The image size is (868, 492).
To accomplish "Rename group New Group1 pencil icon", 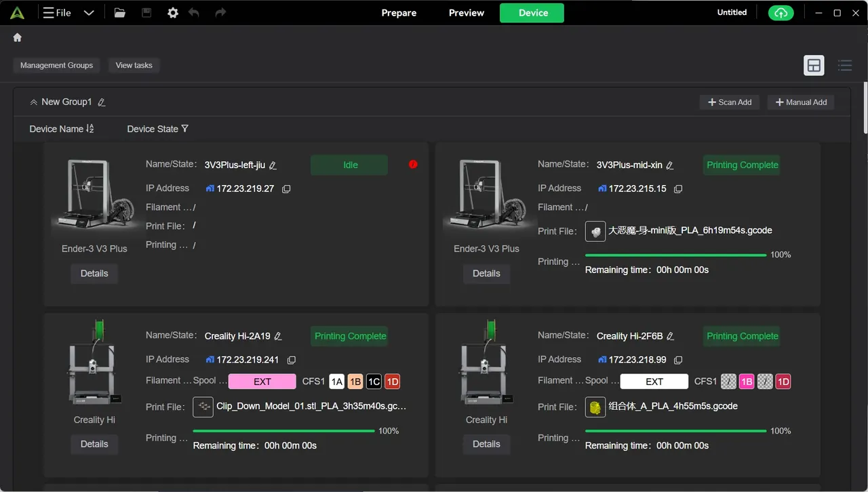I will (102, 102).
